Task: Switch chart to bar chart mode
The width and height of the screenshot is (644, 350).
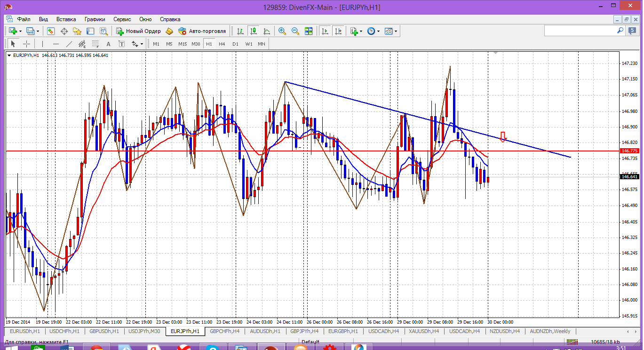Action: tap(240, 31)
